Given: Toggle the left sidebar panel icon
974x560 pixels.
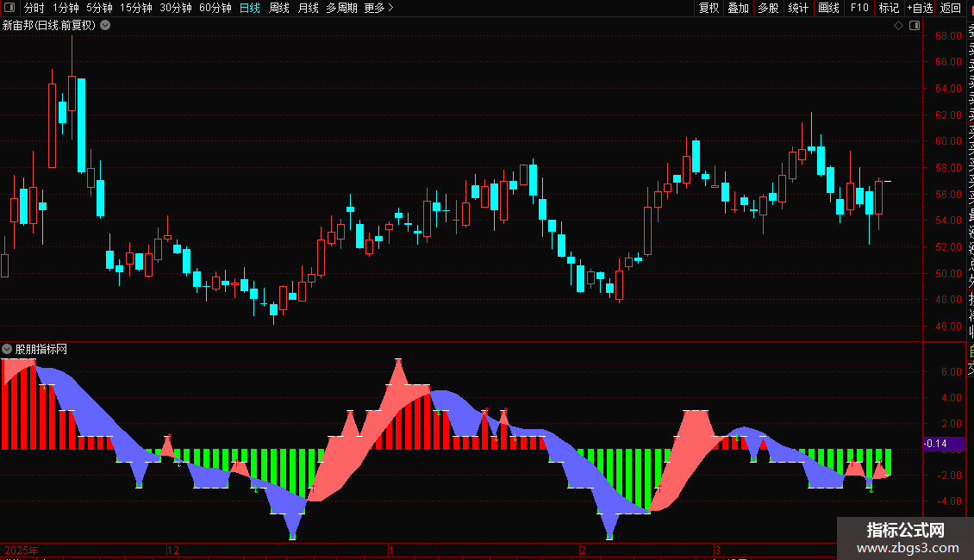Looking at the screenshot, I should 9,8.
